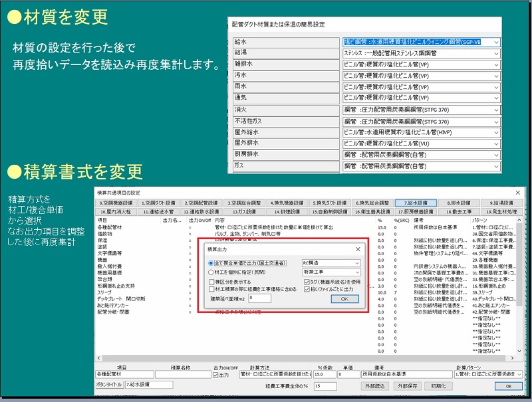This screenshot has width=532, height=402.
Task: Close the 積算共通項目の設定 window
Action: (518, 193)
